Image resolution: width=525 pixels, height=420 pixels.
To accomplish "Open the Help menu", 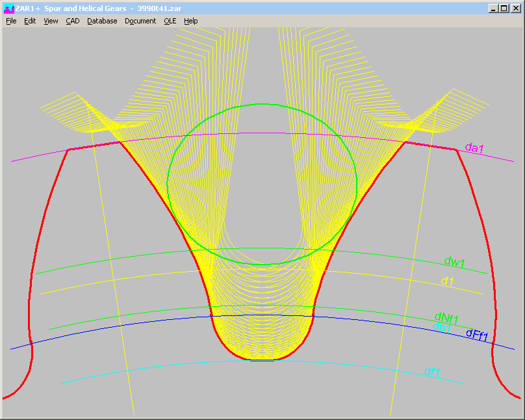I will pos(190,21).
